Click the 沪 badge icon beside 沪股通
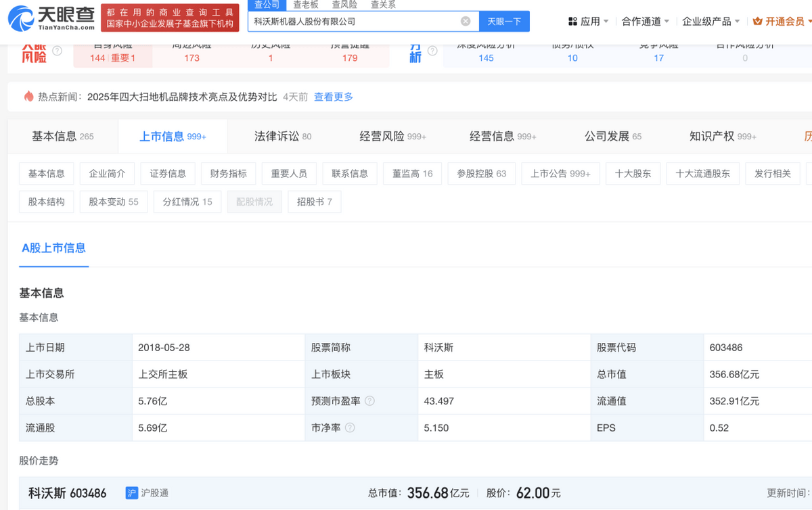This screenshot has height=510, width=812. click(x=132, y=493)
